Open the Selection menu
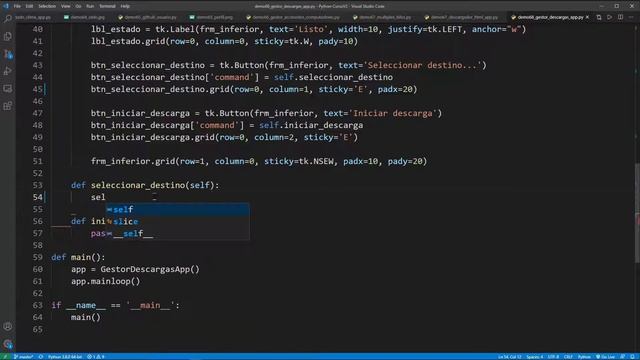The width and height of the screenshot is (640, 360). pos(47,6)
